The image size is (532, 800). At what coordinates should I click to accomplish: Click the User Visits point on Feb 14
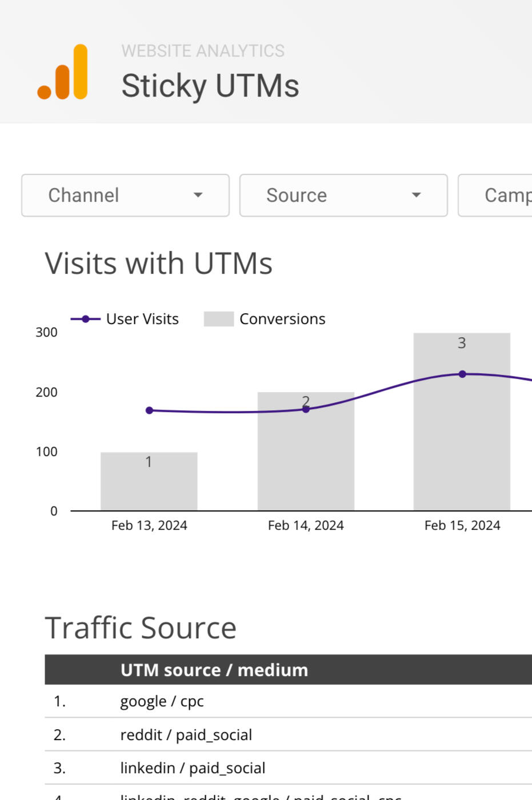point(306,409)
